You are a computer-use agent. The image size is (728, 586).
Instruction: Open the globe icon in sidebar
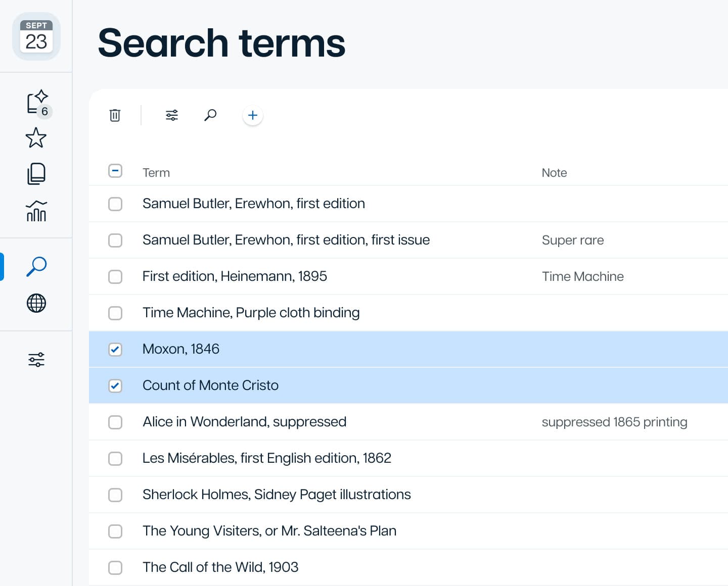[36, 303]
